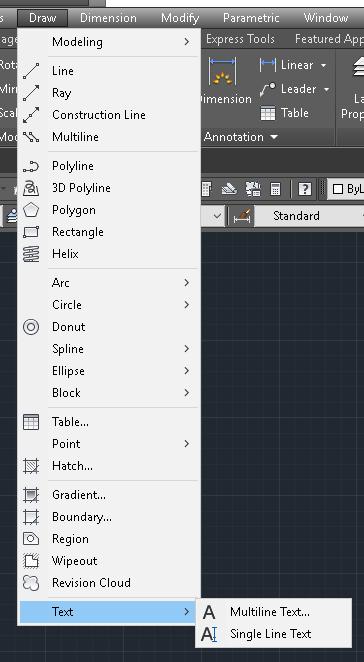Open the Window menu
364x662 pixels.
(326, 18)
